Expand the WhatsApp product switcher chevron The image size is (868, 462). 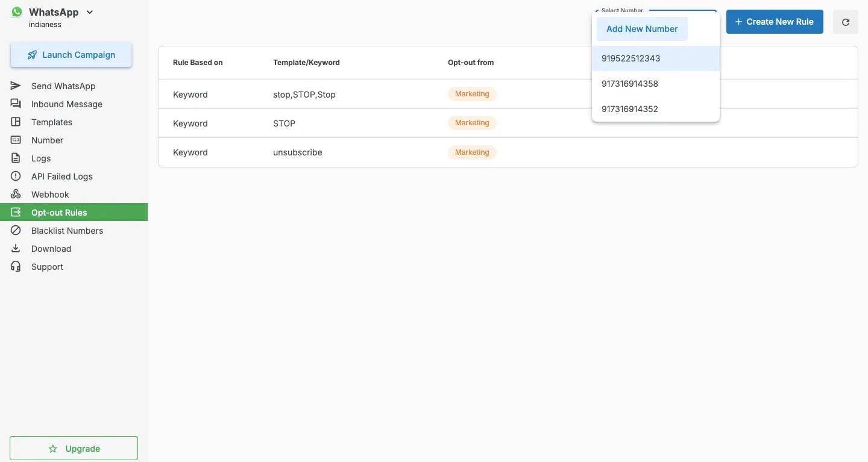pyautogui.click(x=90, y=12)
